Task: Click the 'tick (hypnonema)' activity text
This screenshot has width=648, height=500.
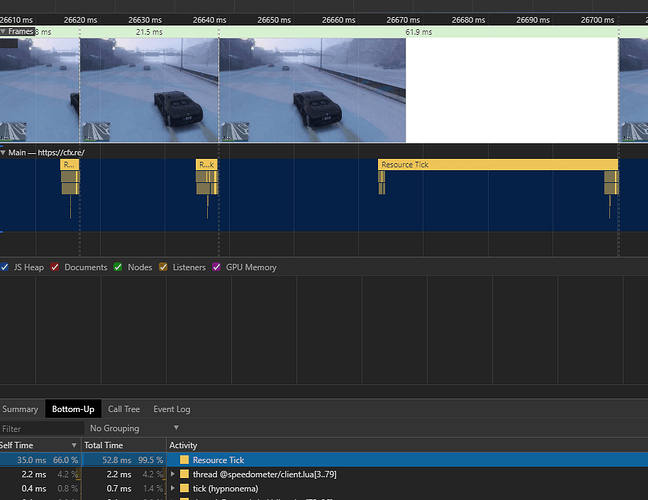Action: click(225, 489)
